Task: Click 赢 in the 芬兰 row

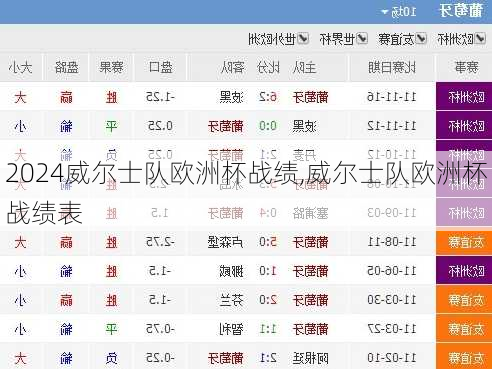Action: [66, 300]
